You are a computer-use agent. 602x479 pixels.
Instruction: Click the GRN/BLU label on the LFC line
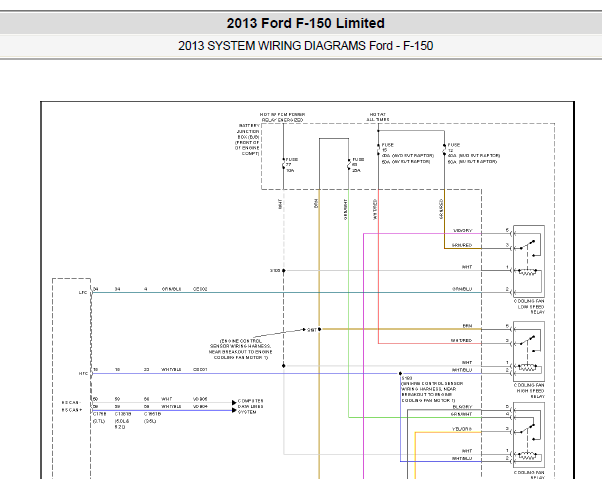(171, 289)
